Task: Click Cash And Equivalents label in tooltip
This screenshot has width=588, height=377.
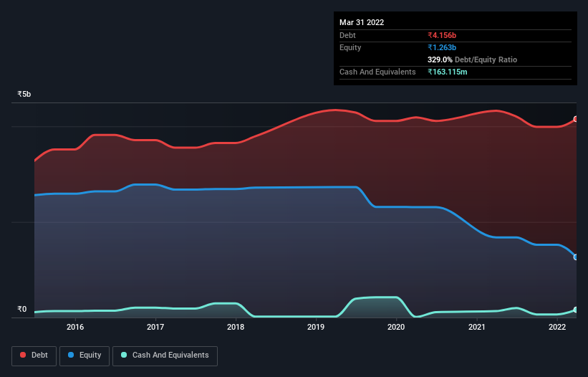Action: [x=377, y=72]
